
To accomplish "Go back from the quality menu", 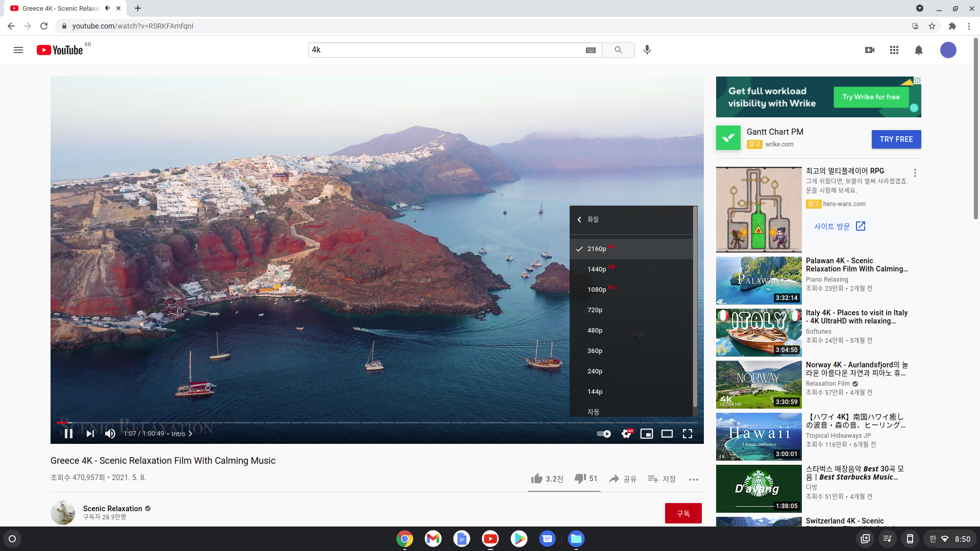I will (x=579, y=219).
